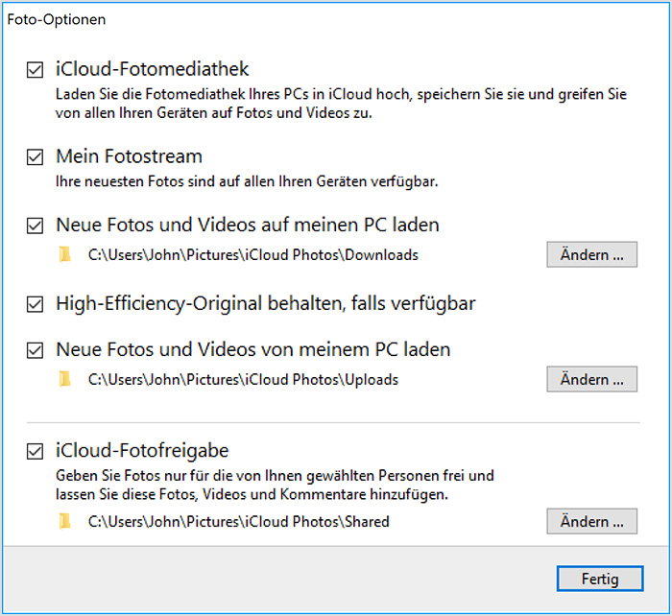Click the folder icon beside the Downloads path
This screenshot has width=672, height=616.
[x=65, y=255]
